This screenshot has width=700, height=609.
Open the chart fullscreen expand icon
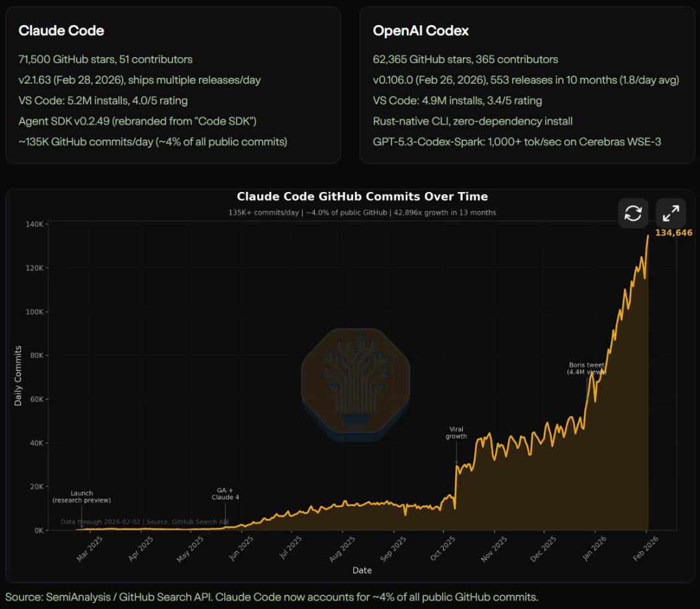point(671,213)
